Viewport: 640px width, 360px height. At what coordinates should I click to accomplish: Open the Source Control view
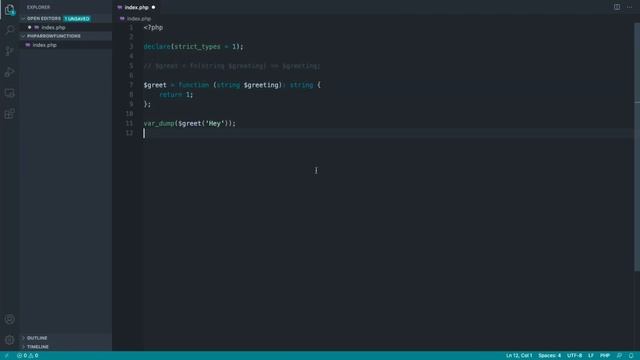(x=9, y=51)
